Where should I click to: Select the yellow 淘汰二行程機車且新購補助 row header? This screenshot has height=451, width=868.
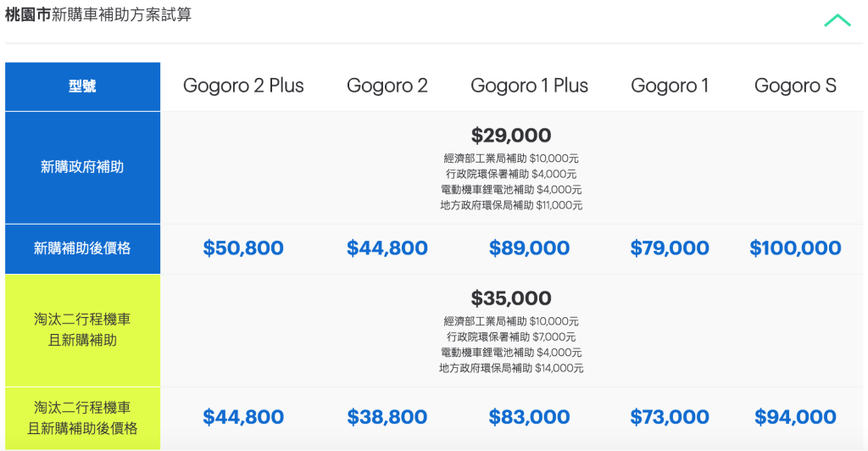tap(82, 330)
